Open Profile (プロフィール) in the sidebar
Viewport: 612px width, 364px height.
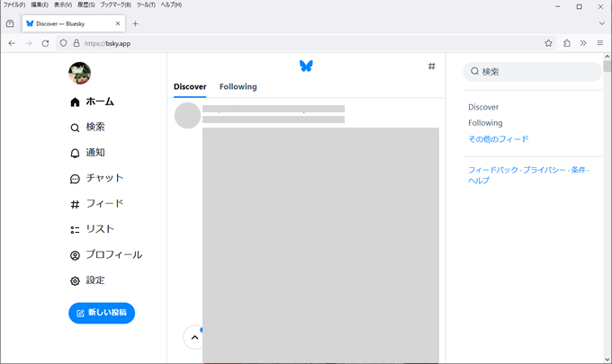tap(106, 255)
